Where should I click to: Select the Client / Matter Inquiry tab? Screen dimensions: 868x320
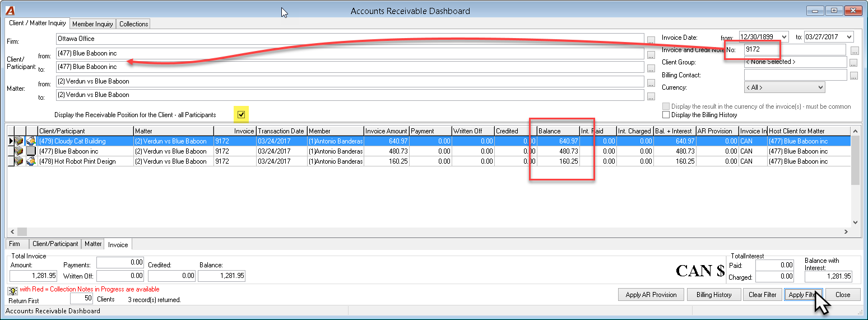37,23
